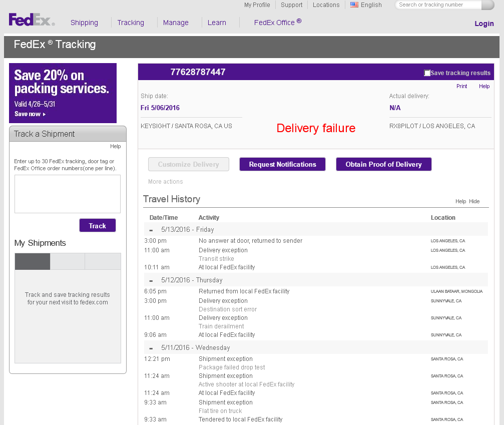This screenshot has width=504, height=425.
Task: Click the red Delivery failure status
Action: tap(316, 128)
